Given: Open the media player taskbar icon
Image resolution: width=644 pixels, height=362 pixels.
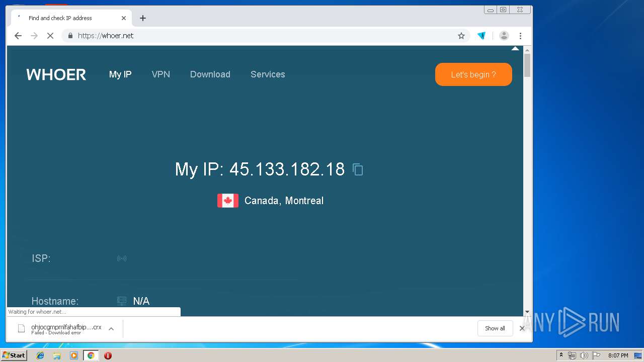Looking at the screenshot, I should [x=74, y=355].
